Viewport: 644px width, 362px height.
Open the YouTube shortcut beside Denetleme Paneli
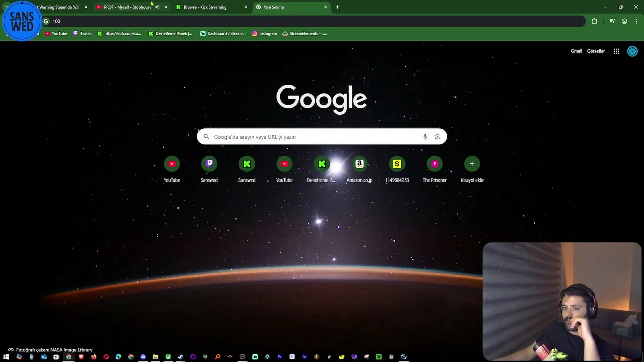pos(284,170)
